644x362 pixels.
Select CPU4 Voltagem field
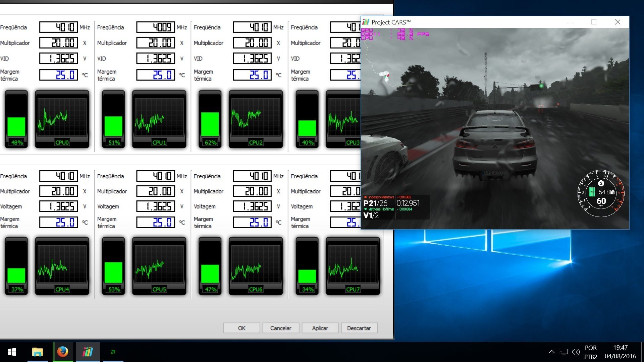coord(59,206)
